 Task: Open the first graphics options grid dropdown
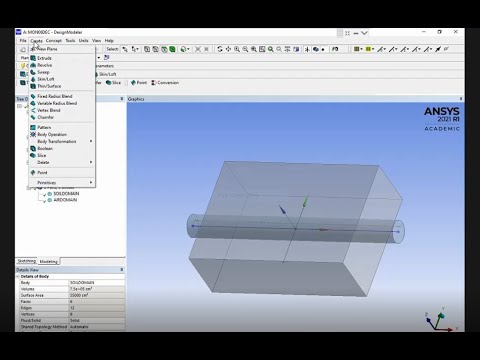358,49
